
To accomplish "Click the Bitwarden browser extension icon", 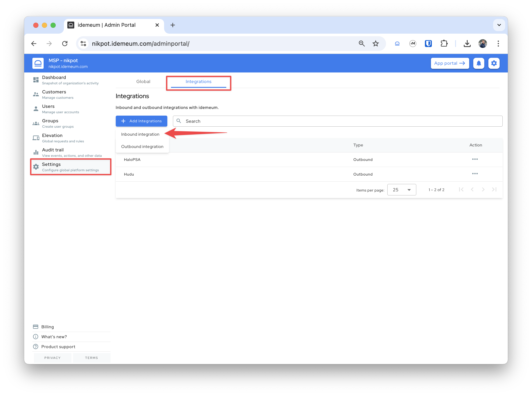I will pyautogui.click(x=428, y=43).
